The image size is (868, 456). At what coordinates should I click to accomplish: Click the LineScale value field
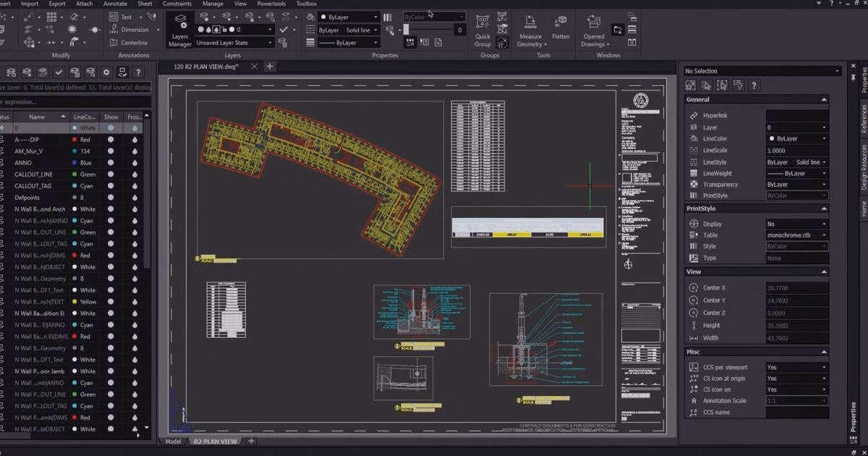796,151
